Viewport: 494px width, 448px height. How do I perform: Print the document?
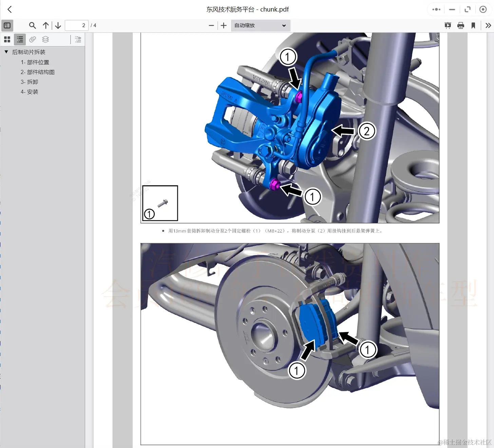tap(461, 25)
